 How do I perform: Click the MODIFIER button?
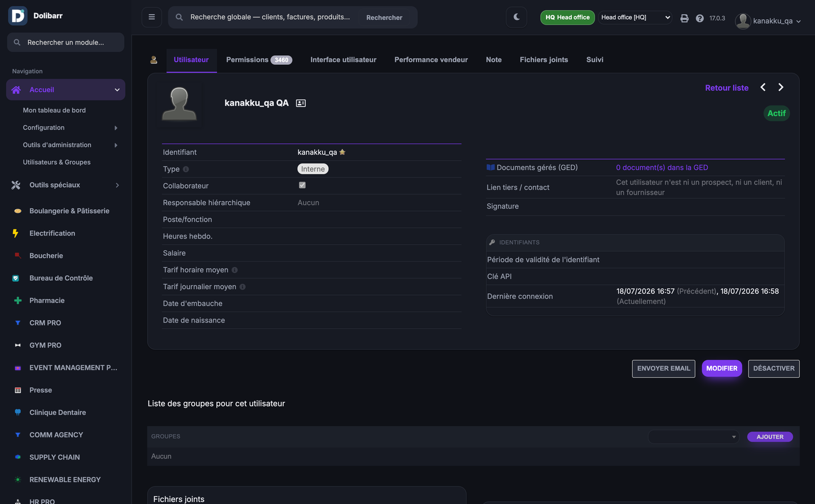pos(722,369)
